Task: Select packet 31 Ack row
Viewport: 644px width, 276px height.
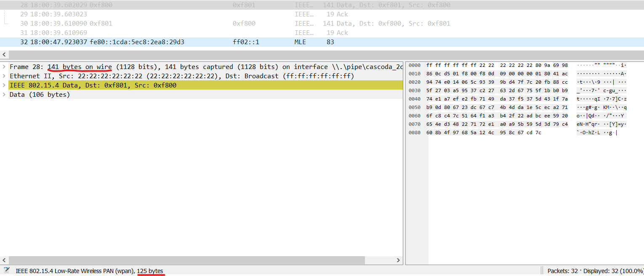Action: [322, 33]
